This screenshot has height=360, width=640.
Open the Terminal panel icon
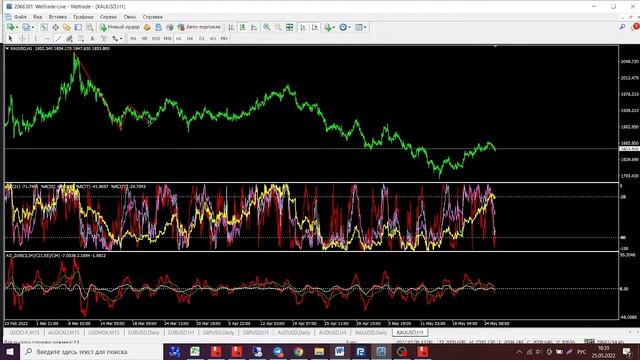click(x=78, y=27)
